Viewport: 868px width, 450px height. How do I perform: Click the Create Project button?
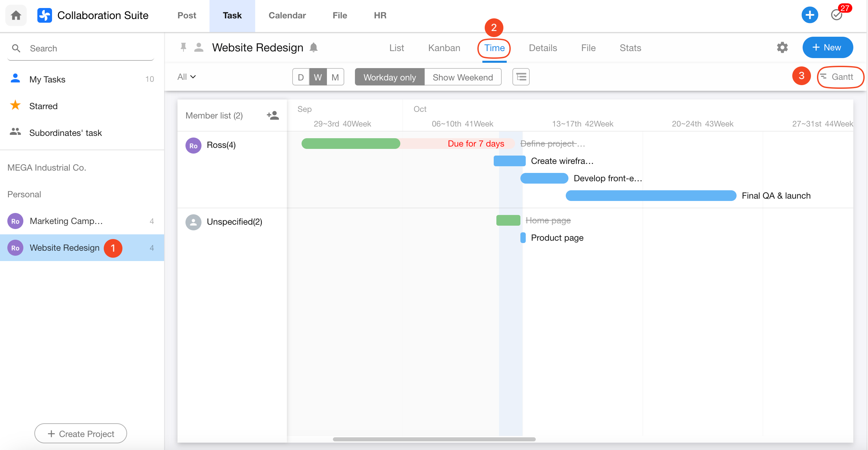[80, 434]
